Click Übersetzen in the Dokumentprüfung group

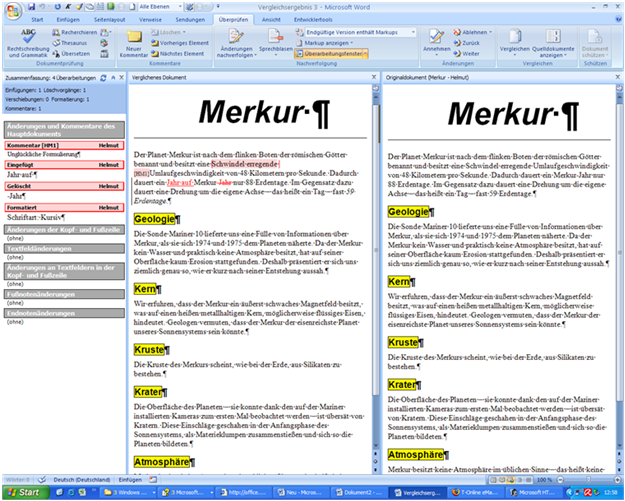73,53
